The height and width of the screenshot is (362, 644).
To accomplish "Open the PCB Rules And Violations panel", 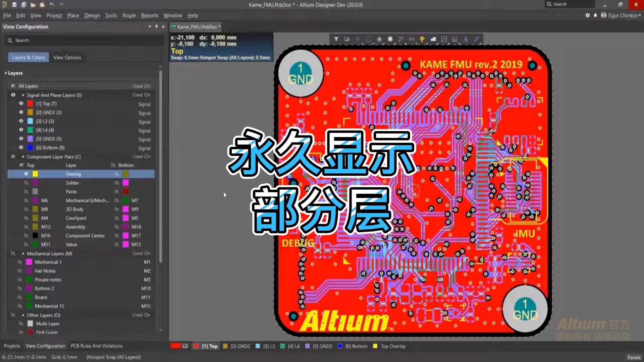I will [96, 346].
